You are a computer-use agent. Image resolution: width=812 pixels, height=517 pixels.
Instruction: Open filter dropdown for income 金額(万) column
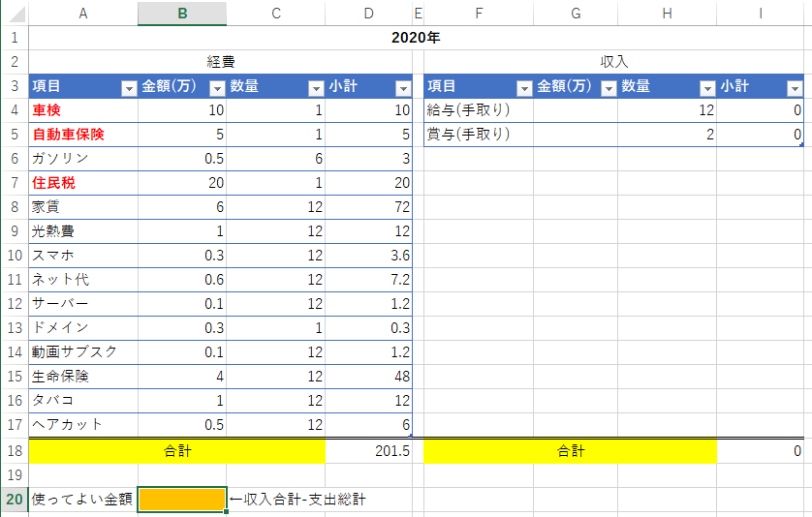click(x=609, y=89)
